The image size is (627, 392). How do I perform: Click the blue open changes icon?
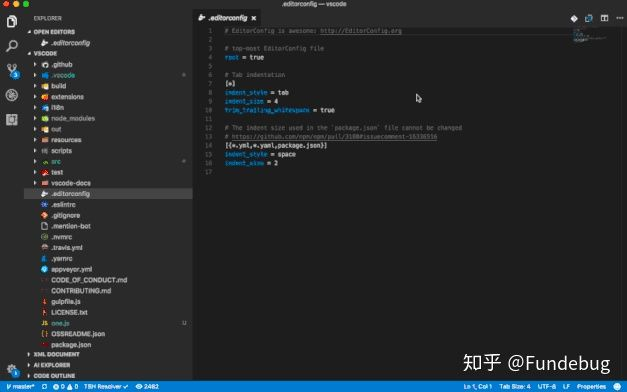coord(589,18)
